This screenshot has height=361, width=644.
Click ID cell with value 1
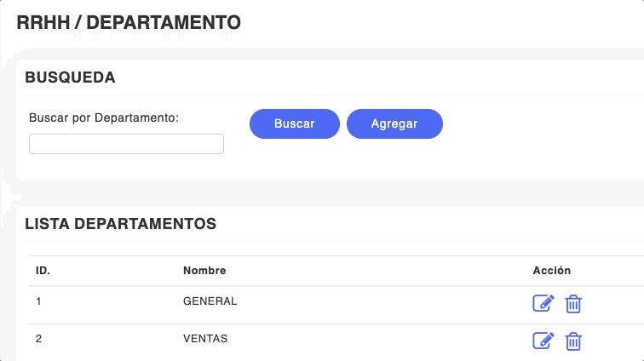click(x=38, y=301)
